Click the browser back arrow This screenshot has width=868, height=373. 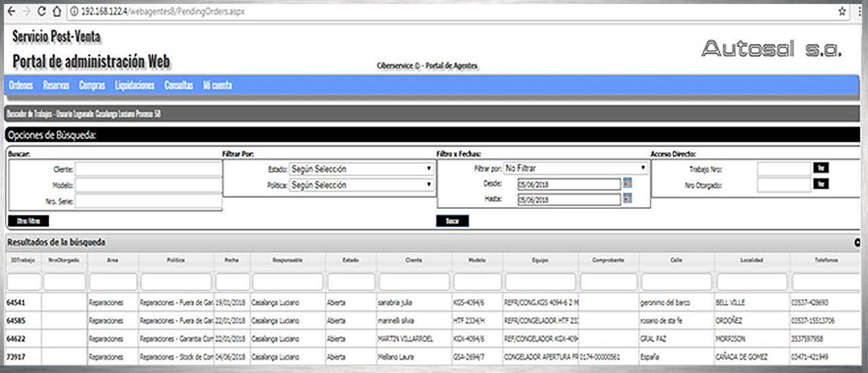tap(12, 12)
